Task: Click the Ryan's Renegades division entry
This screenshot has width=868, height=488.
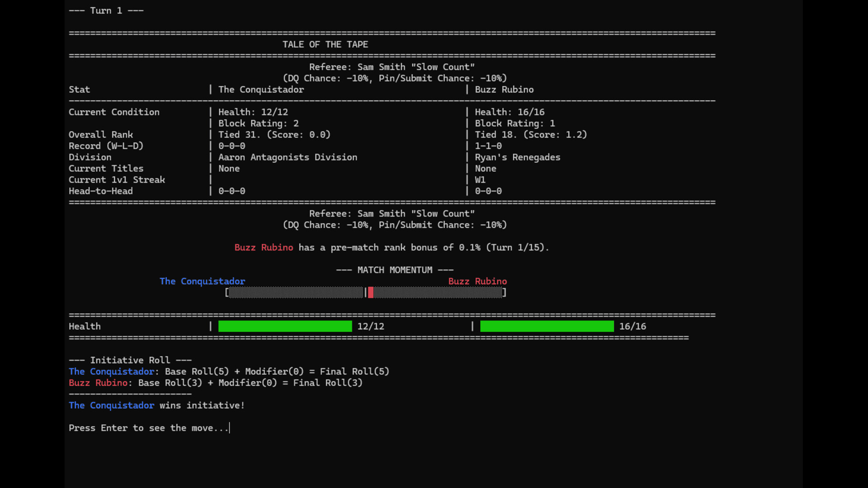Action: [518, 157]
